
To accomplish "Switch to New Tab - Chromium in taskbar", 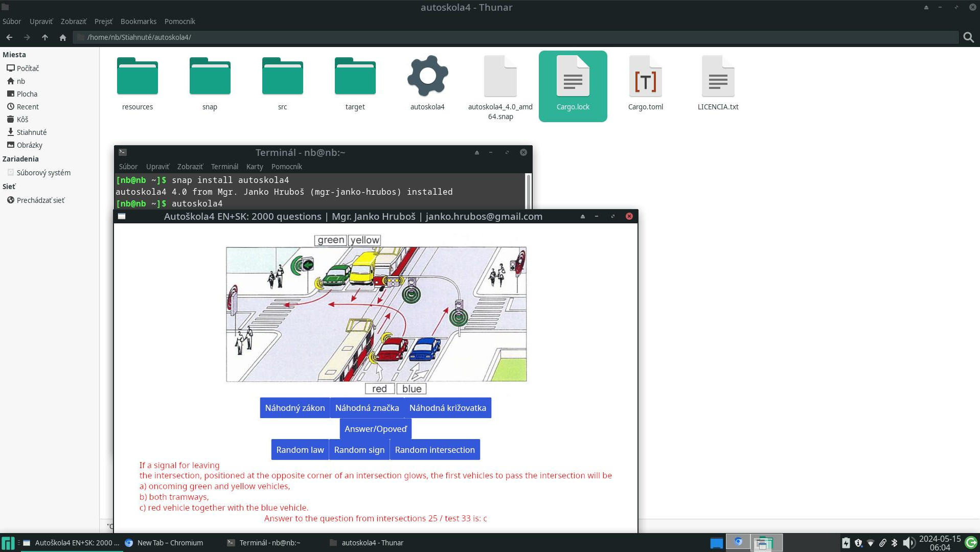I will (170, 543).
